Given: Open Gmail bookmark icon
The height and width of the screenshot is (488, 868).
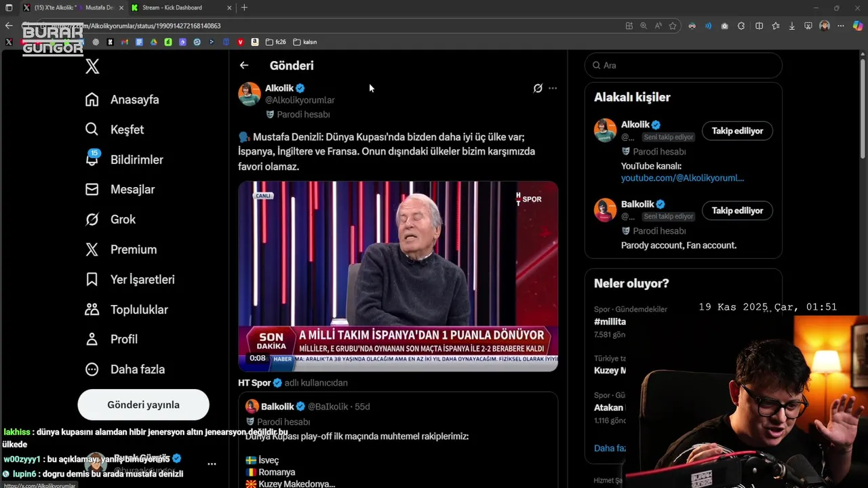Looking at the screenshot, I should coord(125,42).
